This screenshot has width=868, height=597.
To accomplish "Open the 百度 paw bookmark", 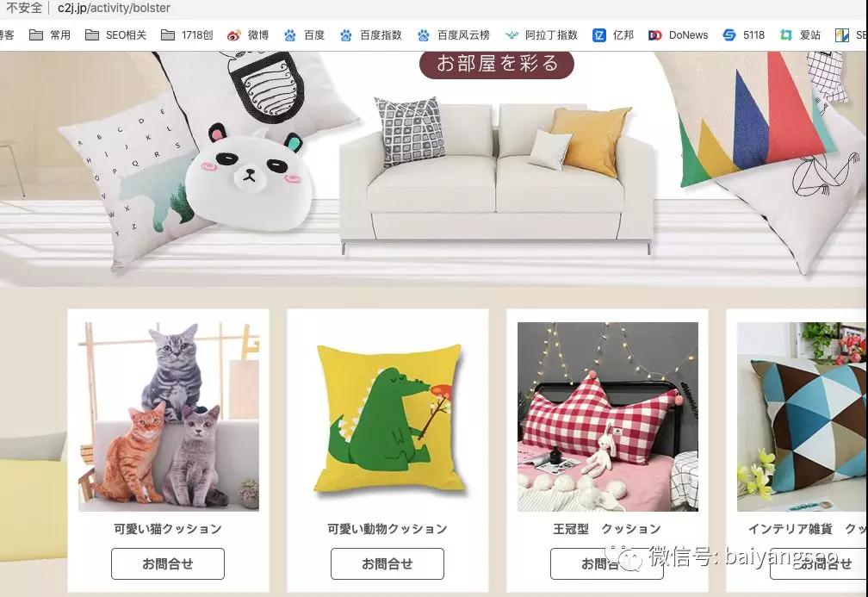I will [x=304, y=34].
